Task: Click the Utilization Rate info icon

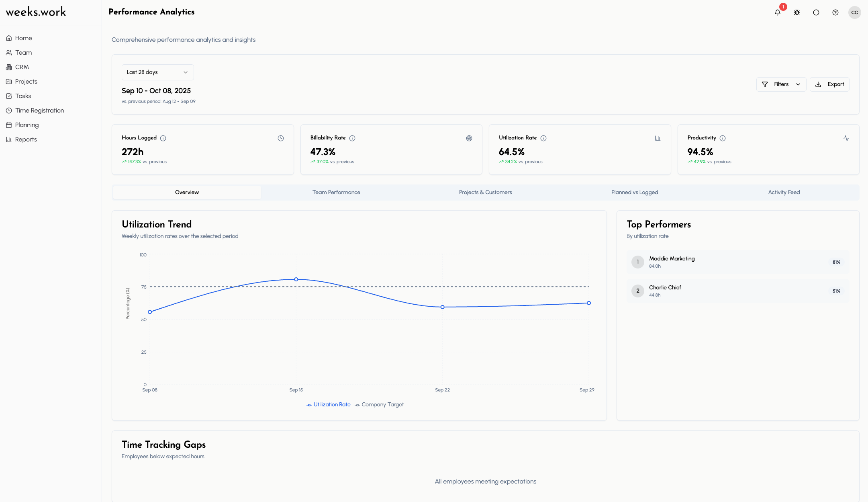Action: pos(543,138)
